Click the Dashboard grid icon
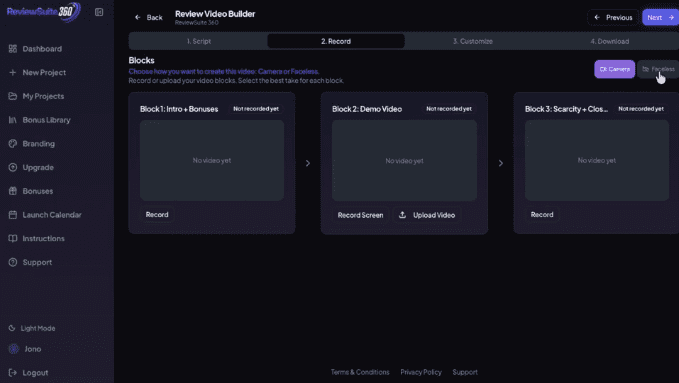679x383 pixels. (13, 49)
